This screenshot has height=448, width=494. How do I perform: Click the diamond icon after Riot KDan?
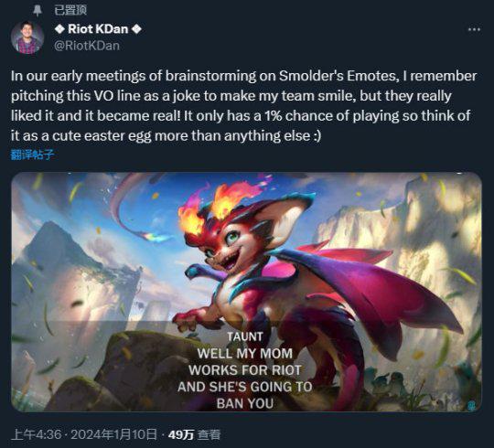tap(136, 29)
